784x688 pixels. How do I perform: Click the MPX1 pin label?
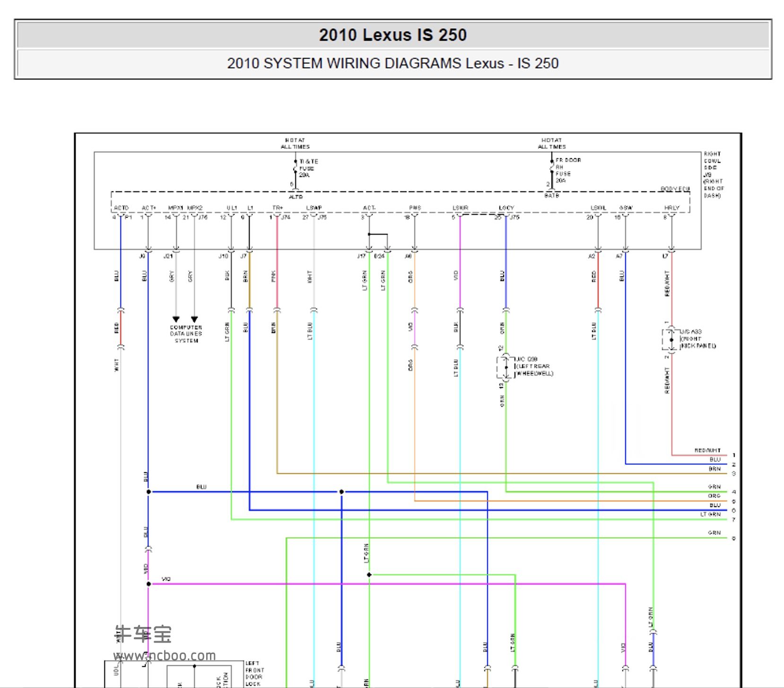click(175, 208)
